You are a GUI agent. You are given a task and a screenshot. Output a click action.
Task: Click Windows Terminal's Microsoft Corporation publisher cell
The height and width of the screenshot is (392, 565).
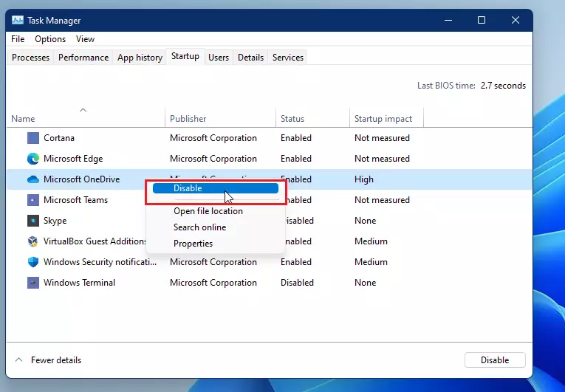pos(213,283)
